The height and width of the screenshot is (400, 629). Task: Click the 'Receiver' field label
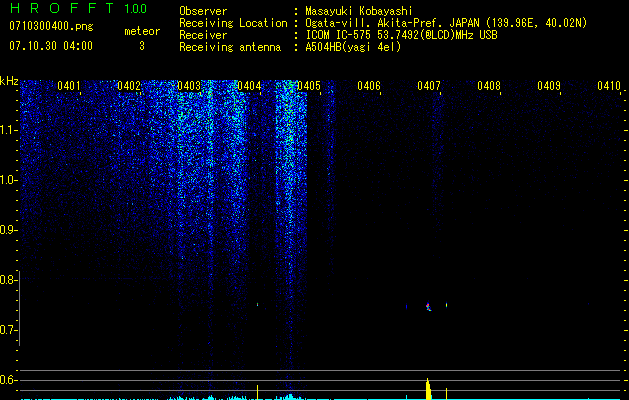[203, 35]
